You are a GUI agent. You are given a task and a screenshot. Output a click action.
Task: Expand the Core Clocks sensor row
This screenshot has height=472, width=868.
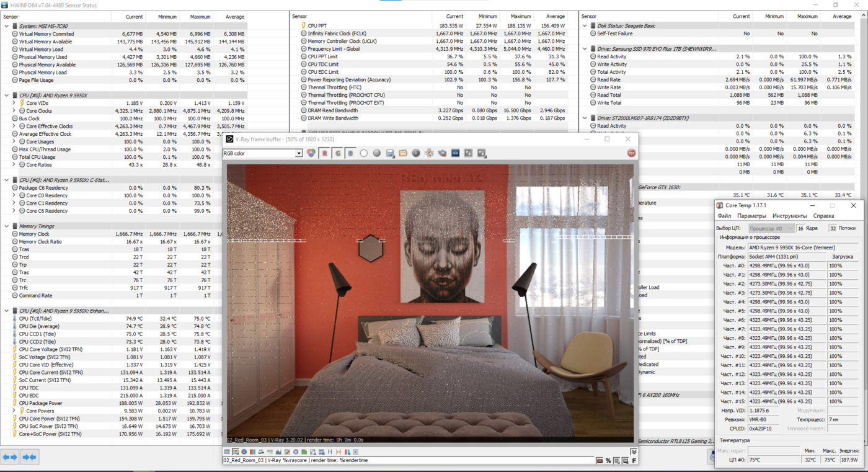(x=14, y=111)
